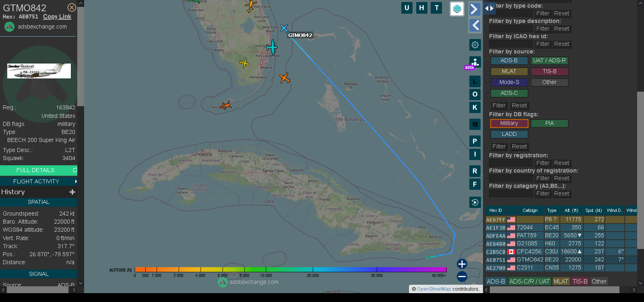
Task: Toggle the L map button
Action: coord(475,82)
